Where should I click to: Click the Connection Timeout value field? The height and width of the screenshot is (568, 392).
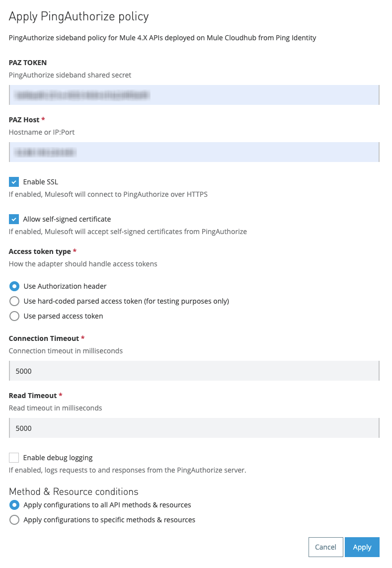(x=194, y=371)
